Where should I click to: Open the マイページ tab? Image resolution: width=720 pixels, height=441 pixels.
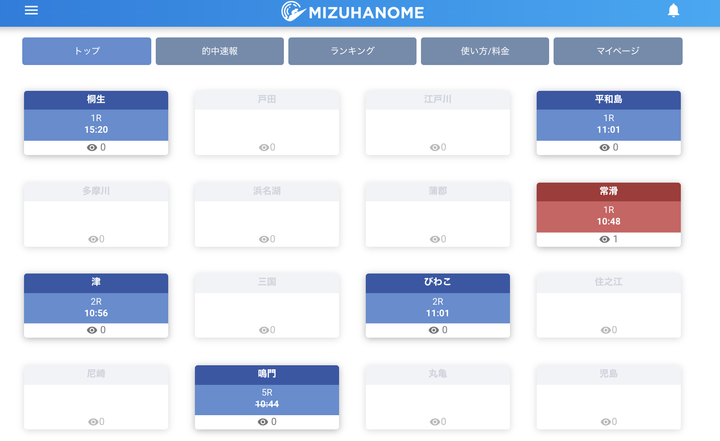click(x=618, y=51)
